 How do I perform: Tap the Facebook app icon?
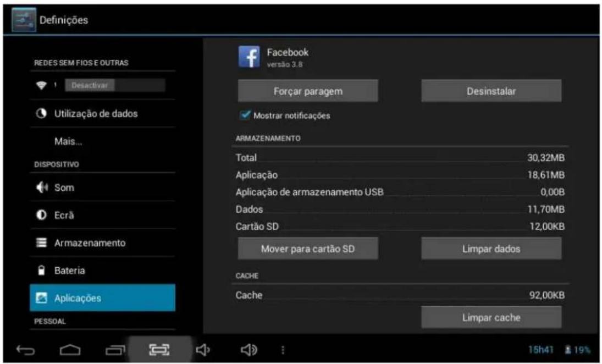pyautogui.click(x=249, y=57)
